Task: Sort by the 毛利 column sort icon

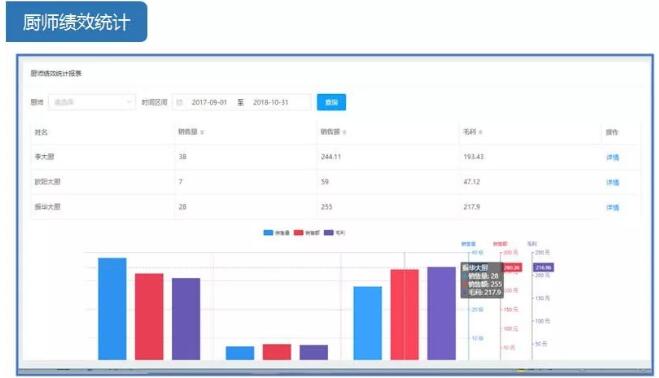Action: tap(481, 132)
